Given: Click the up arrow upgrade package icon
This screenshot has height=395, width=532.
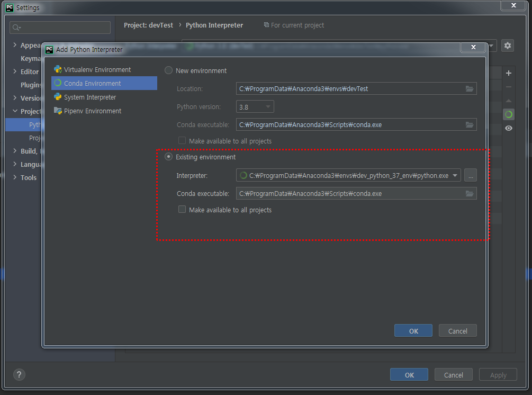Looking at the screenshot, I should [509, 101].
